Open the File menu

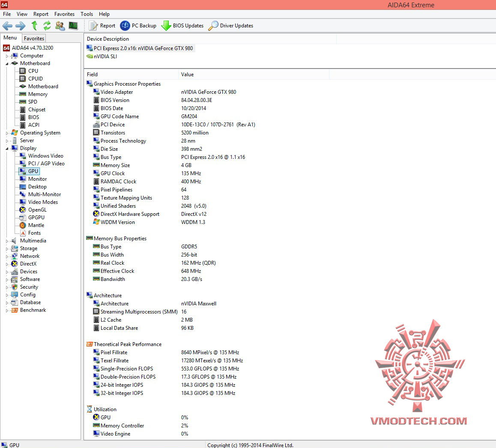click(7, 14)
